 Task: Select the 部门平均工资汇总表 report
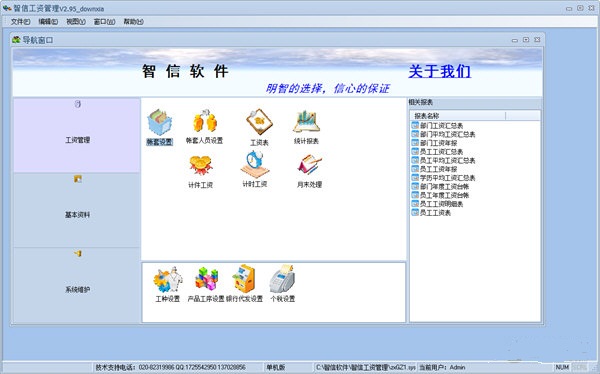443,134
